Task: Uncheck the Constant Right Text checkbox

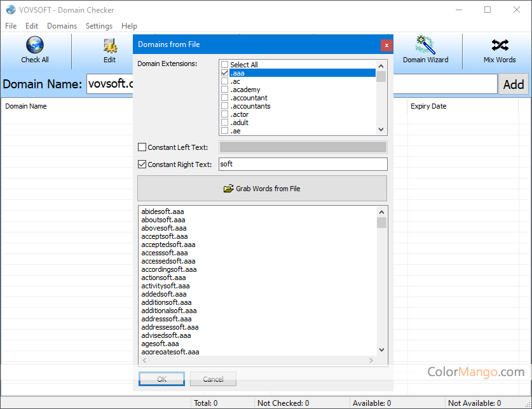Action: click(142, 164)
